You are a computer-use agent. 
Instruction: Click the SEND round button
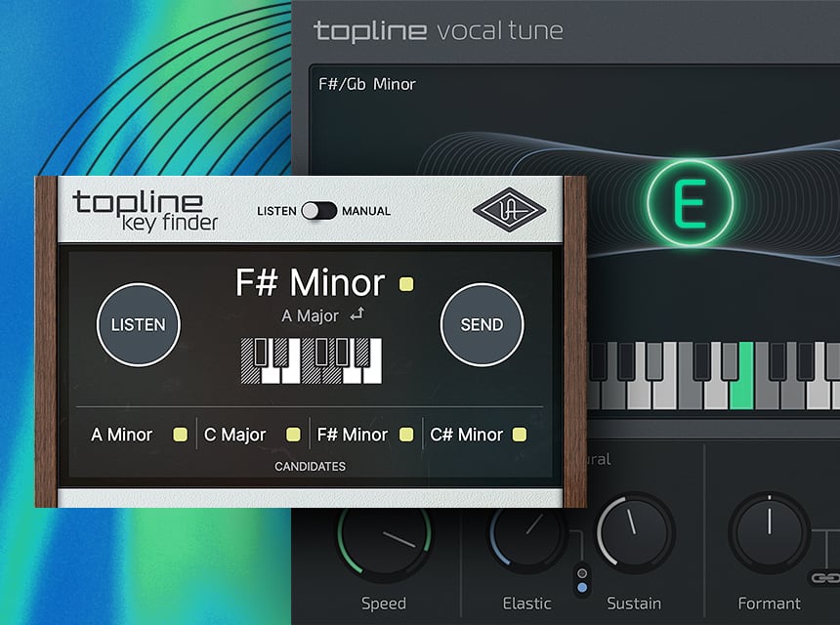coord(482,324)
